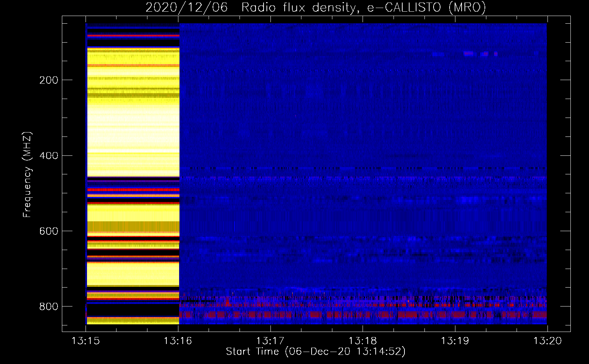This screenshot has width=589, height=364.
Task: Click the 13:19 time tick label
Action: tap(455, 341)
